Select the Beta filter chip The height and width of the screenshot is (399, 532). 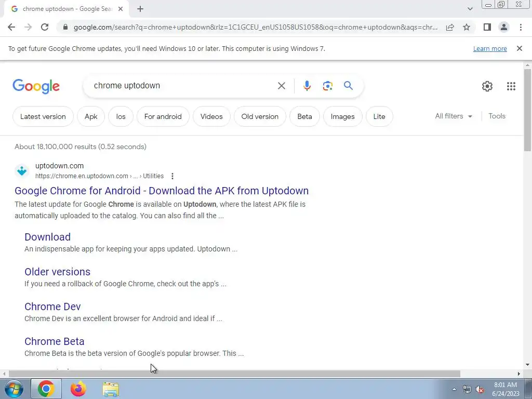point(304,116)
